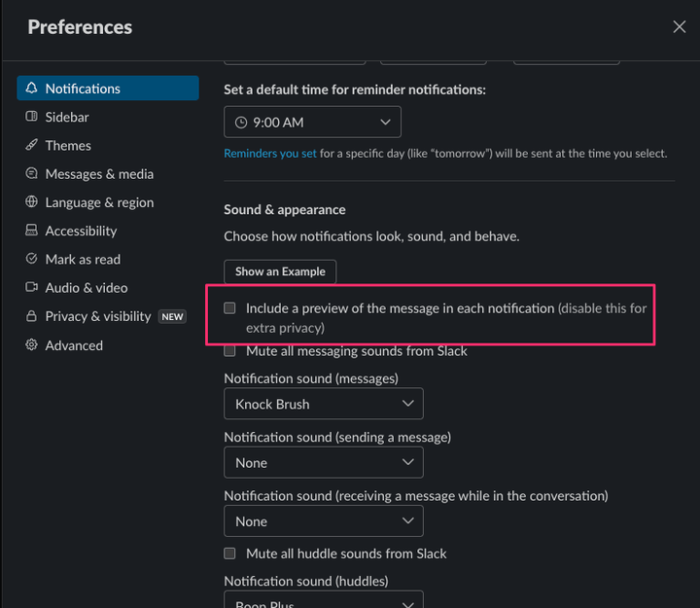Image resolution: width=700 pixels, height=608 pixels.
Task: Check Mute all messaging sounds from Slack
Action: coord(230,351)
